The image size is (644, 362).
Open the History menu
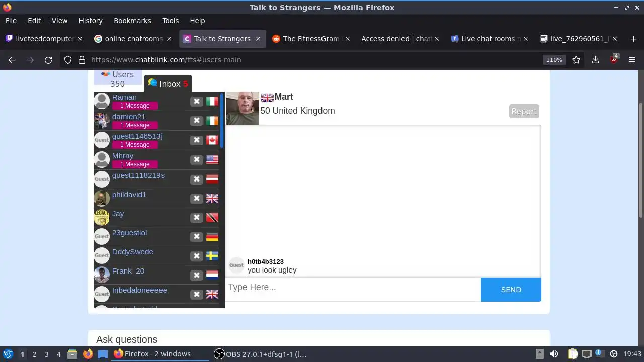click(x=91, y=21)
